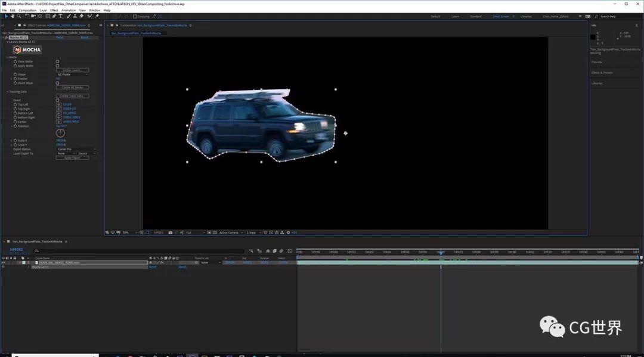Click the Create Track Data button
644x357 pixels.
72,96
